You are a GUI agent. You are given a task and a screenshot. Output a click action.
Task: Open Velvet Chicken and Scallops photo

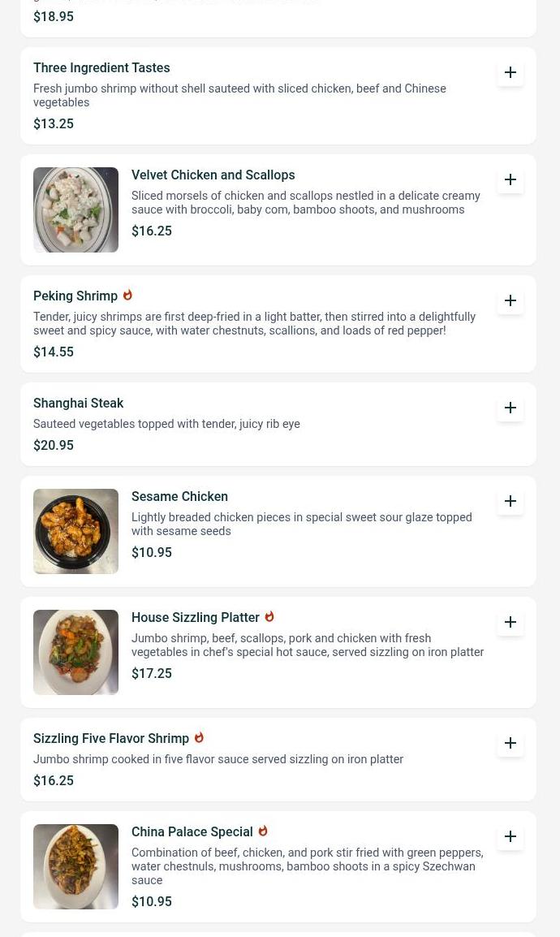click(75, 209)
